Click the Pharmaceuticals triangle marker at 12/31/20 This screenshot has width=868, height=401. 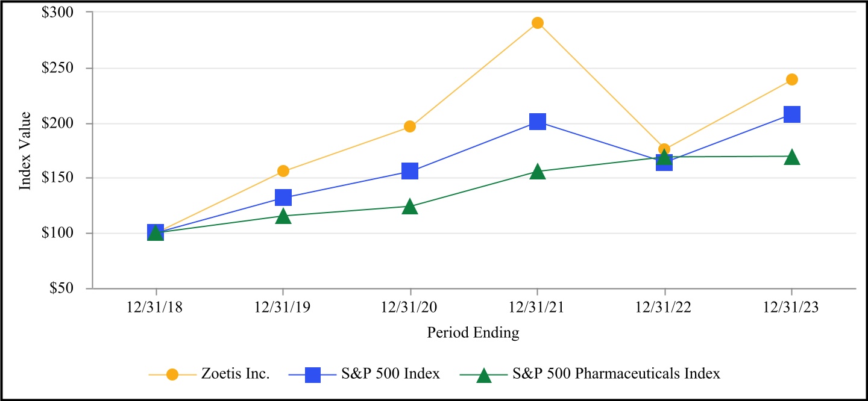tap(410, 207)
